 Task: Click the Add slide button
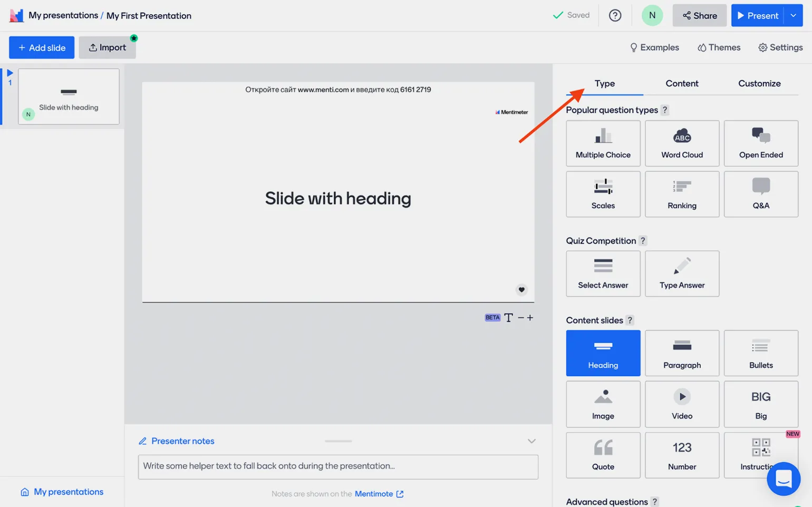42,47
